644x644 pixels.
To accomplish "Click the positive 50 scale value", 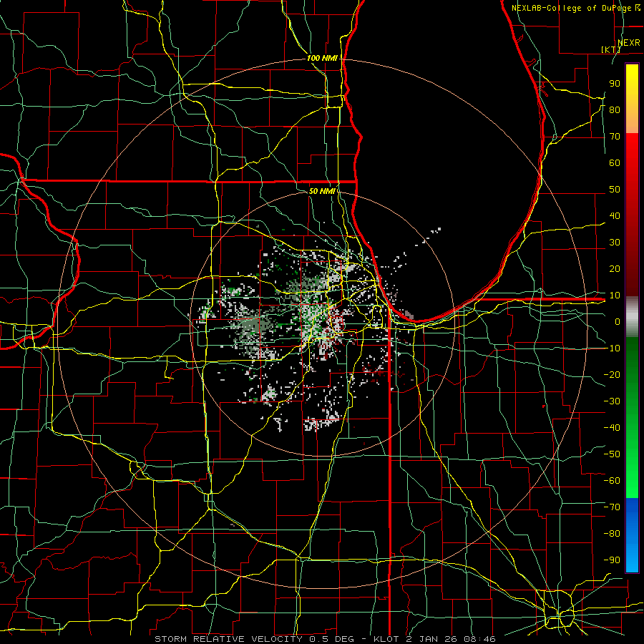I will pos(615,190).
